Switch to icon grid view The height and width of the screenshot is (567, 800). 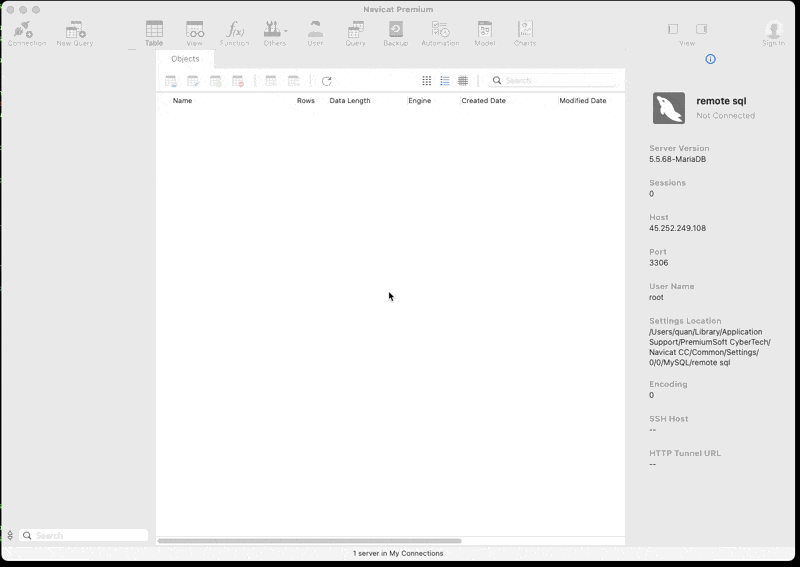tap(427, 81)
